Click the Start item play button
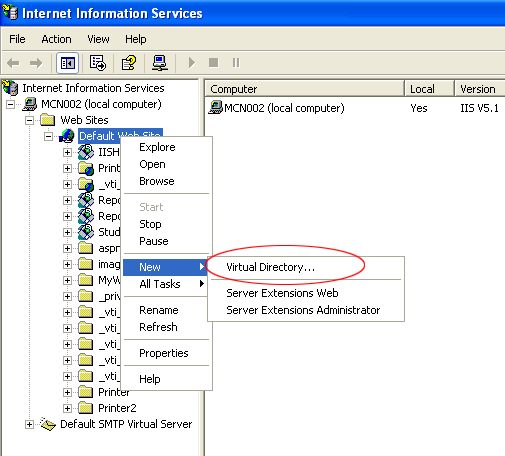 pyautogui.click(x=192, y=63)
